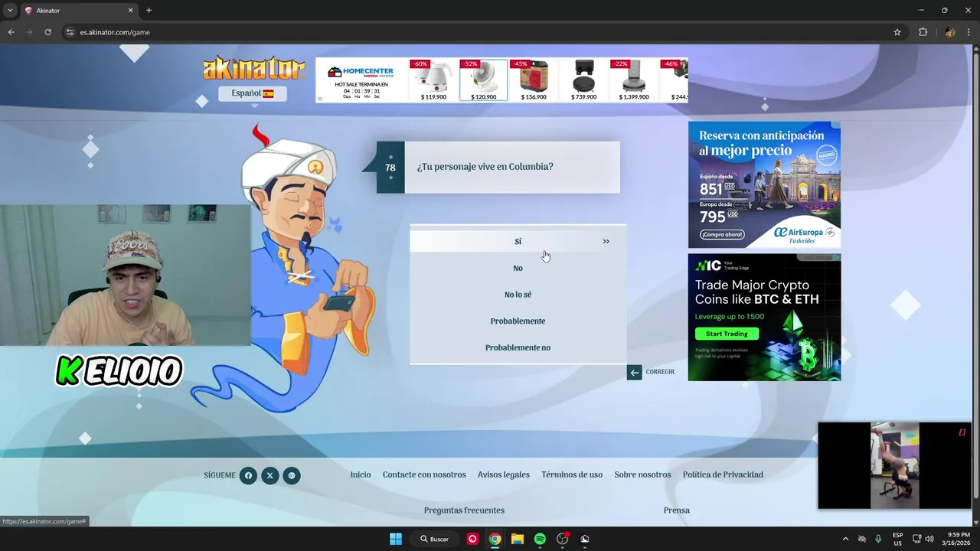This screenshot has height=551, width=980.
Task: Click the '¿Tu personaje vive en Columbia?' question text
Action: 485,167
